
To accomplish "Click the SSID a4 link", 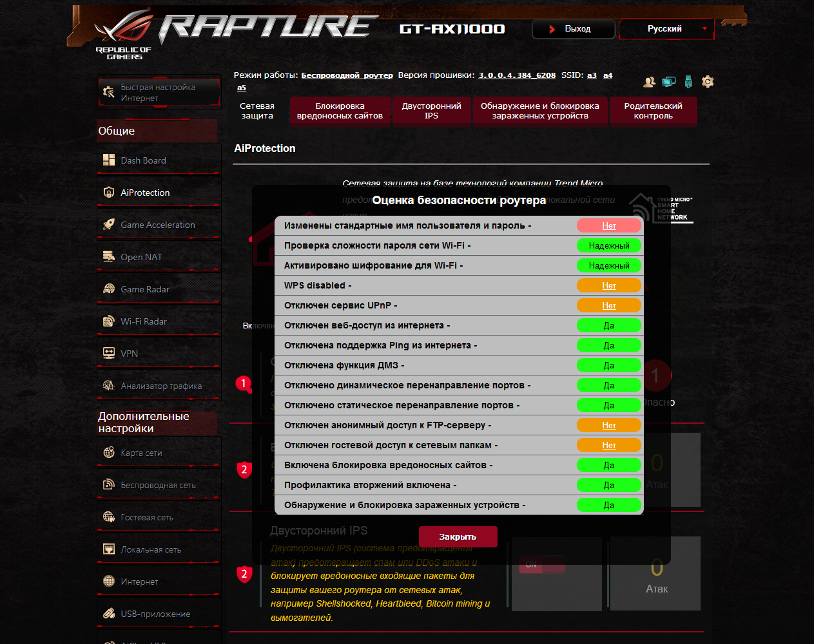I will tap(608, 75).
